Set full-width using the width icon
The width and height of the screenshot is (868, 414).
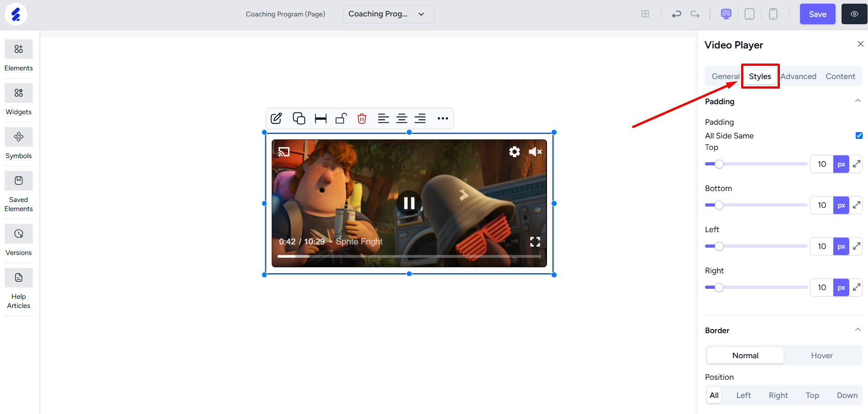point(321,119)
